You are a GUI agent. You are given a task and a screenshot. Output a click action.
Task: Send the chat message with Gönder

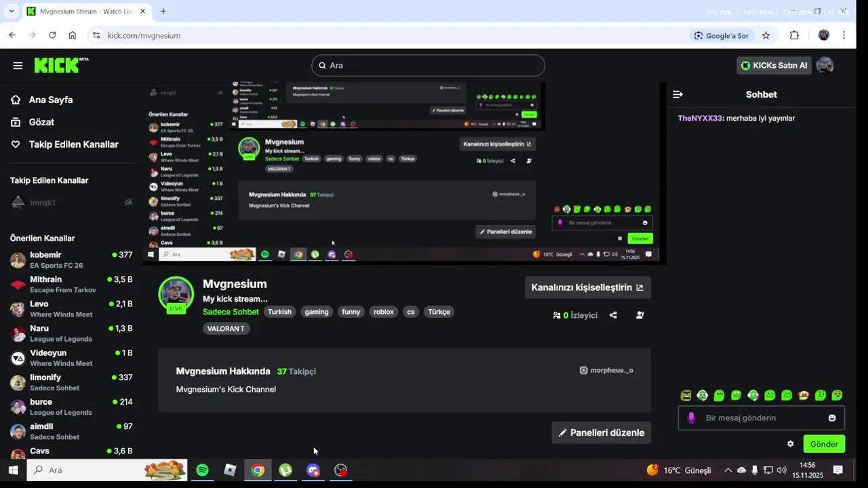[824, 444]
